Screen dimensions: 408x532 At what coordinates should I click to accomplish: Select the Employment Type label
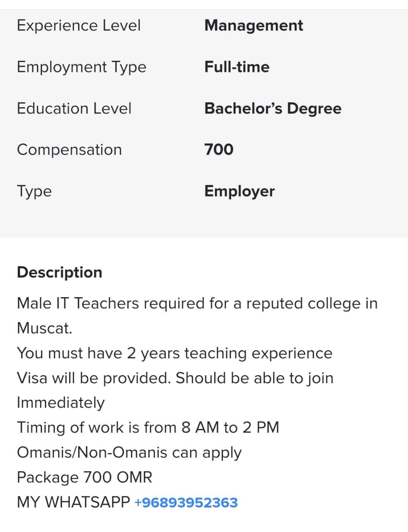[x=82, y=67]
